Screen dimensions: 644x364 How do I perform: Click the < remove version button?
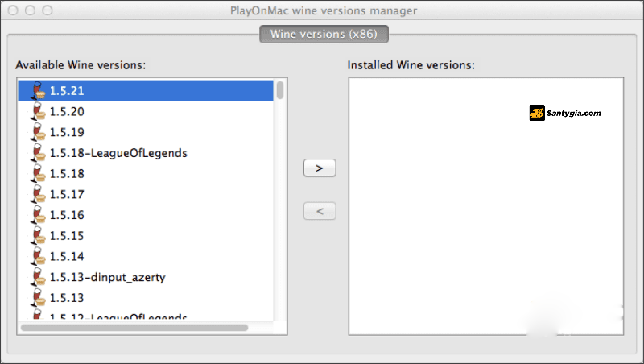tap(320, 211)
